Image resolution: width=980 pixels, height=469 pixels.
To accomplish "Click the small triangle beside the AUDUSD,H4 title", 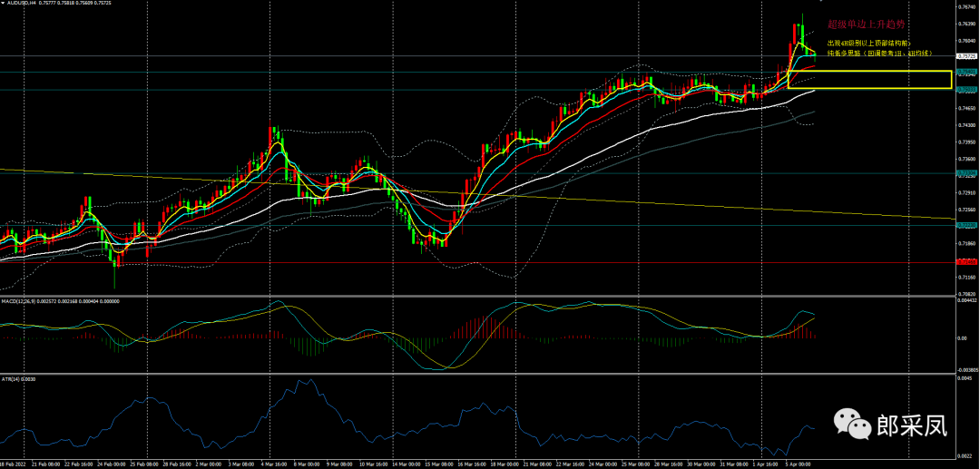I will click(x=4, y=4).
